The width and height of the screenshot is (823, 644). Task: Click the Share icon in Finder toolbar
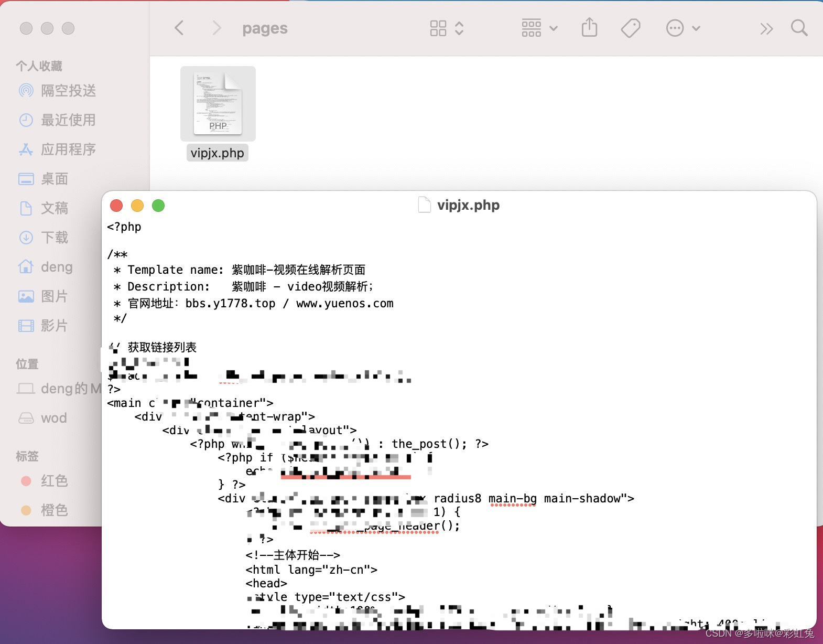[x=589, y=28]
